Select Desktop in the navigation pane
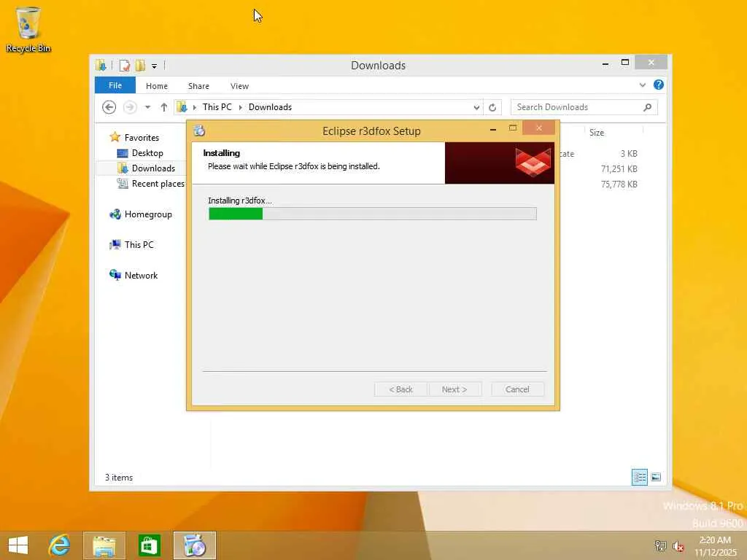This screenshot has width=747, height=560. point(147,153)
